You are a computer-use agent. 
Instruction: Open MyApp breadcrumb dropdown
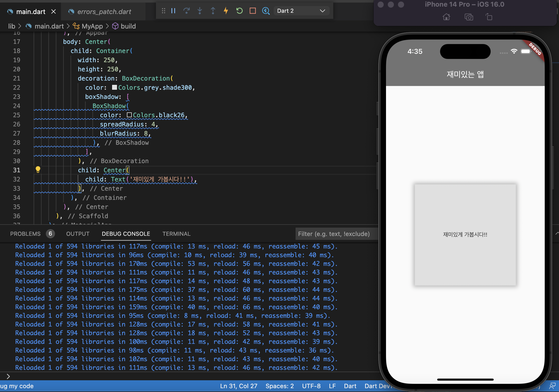(x=92, y=26)
